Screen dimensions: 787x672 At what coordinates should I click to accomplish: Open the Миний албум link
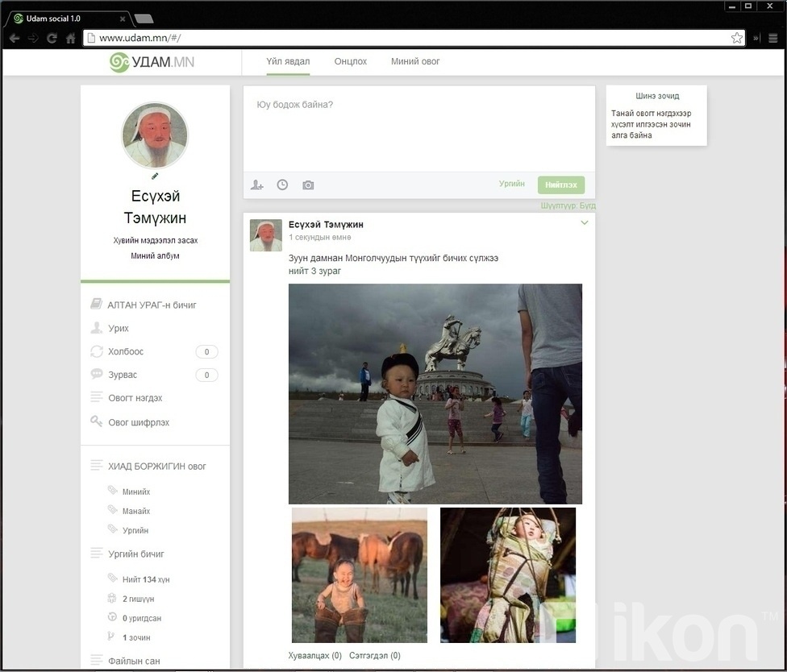tap(155, 256)
